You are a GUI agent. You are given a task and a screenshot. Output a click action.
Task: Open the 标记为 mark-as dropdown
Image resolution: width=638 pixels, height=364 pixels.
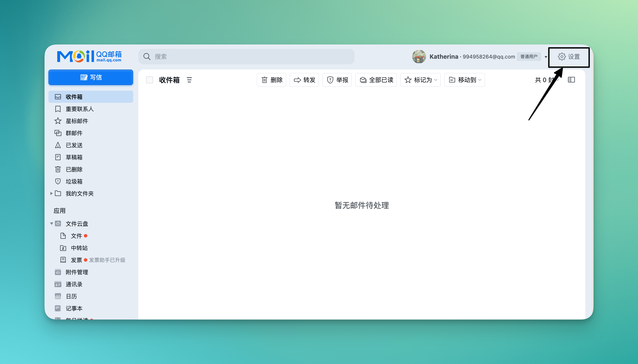click(420, 80)
